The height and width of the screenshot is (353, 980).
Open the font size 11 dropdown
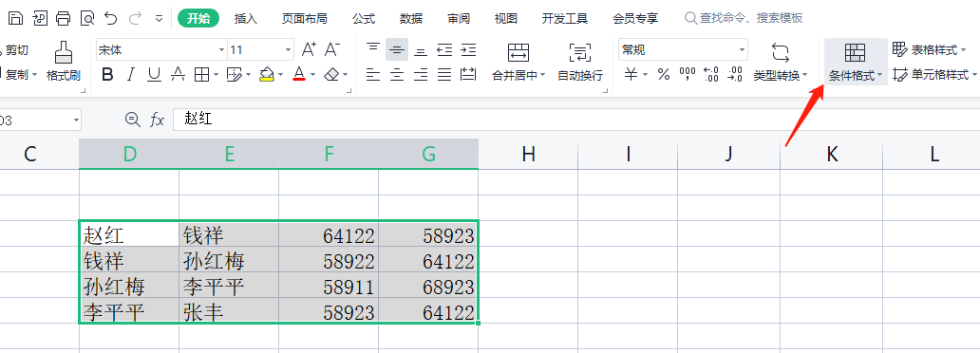(288, 50)
